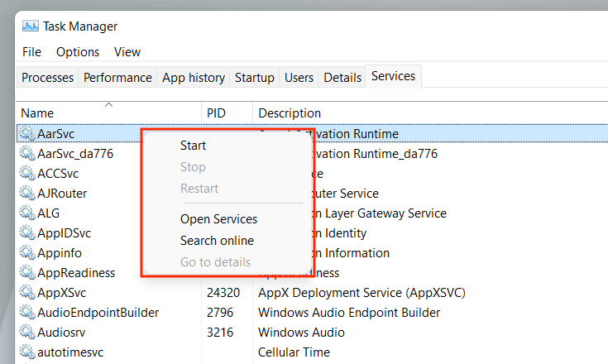Go to the Startup tab
Viewport: 608px width, 364px height.
254,78
